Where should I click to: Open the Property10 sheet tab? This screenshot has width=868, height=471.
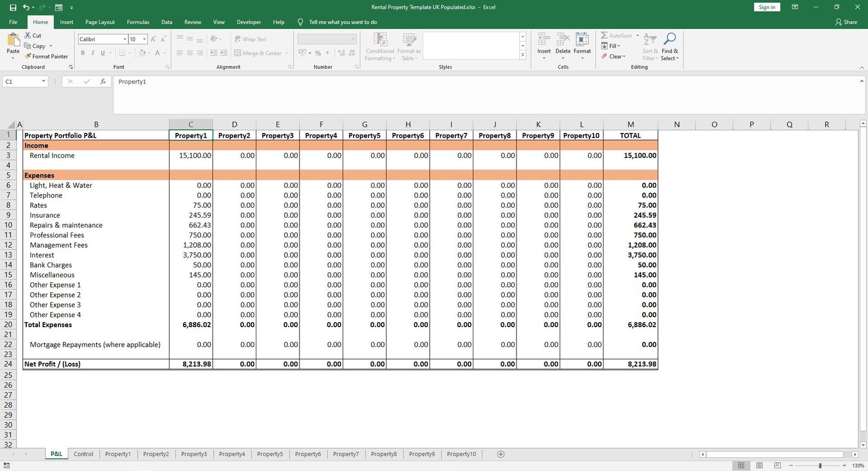click(x=461, y=454)
